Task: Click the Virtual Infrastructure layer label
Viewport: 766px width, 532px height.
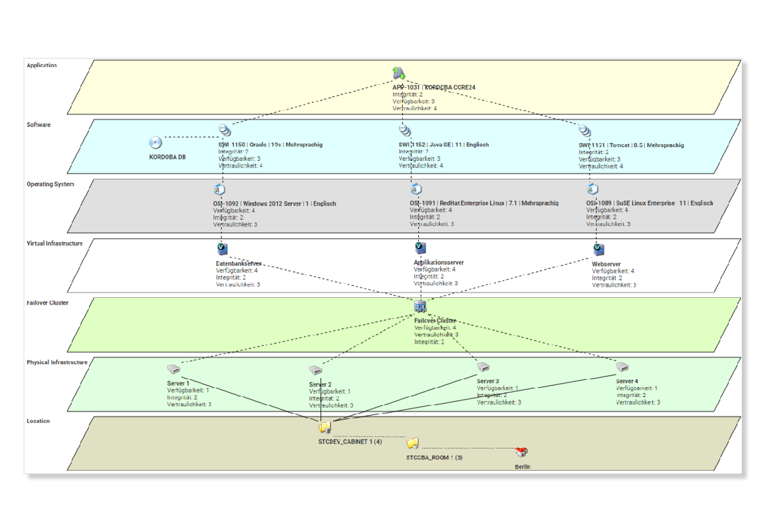Action: 55,243
